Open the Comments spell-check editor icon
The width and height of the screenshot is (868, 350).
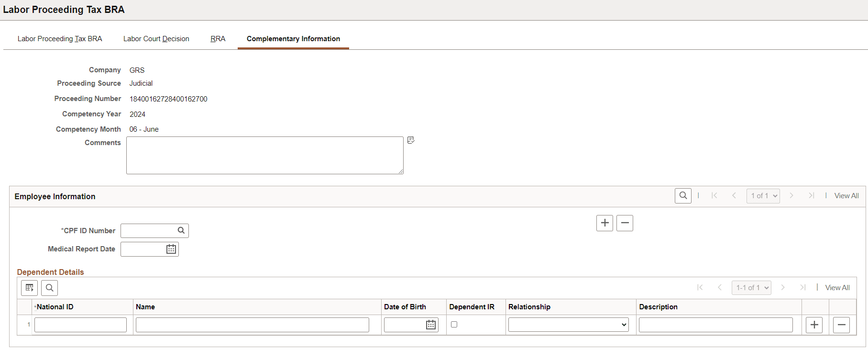point(411,140)
